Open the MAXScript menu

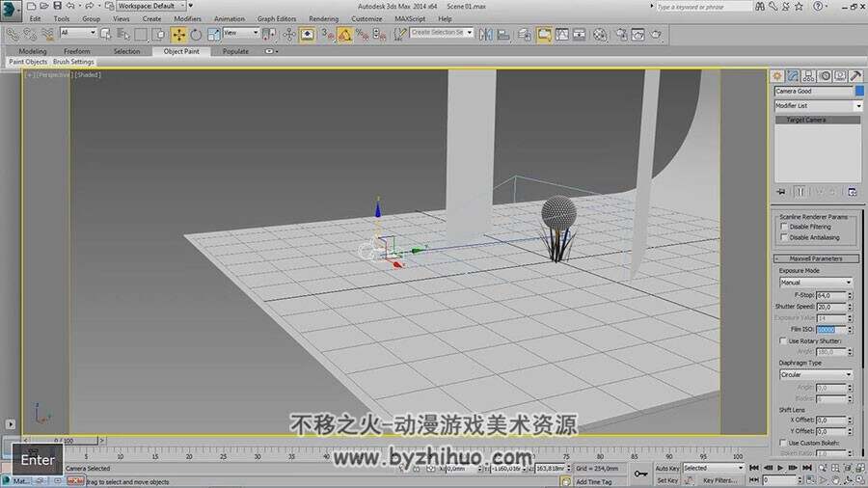410,19
